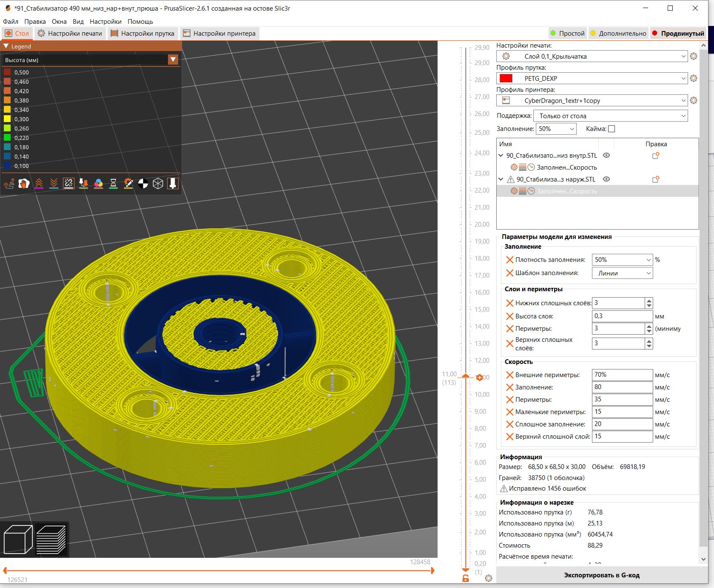Switch to 3D editor view cube icon
714x588 pixels.
(18, 539)
